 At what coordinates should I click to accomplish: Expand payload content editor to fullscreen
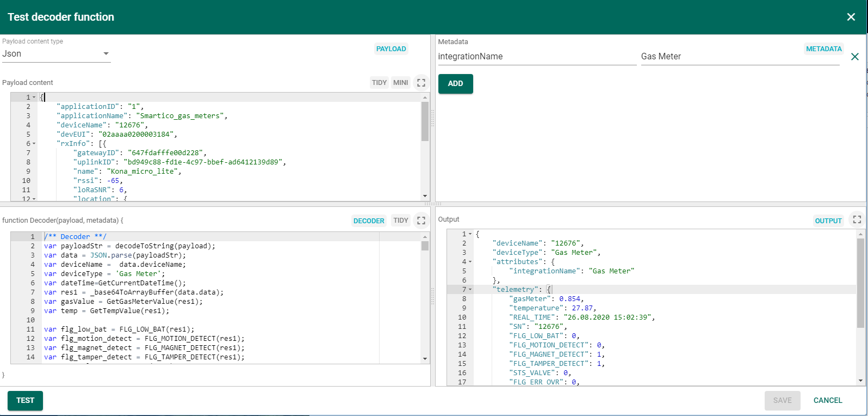(x=421, y=83)
